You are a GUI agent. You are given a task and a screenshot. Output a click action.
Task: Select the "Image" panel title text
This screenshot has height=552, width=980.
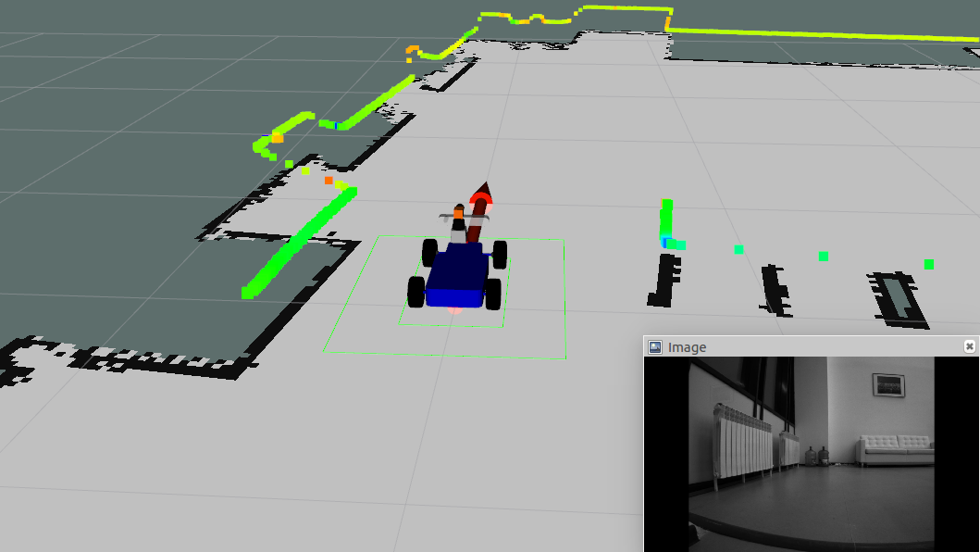687,347
